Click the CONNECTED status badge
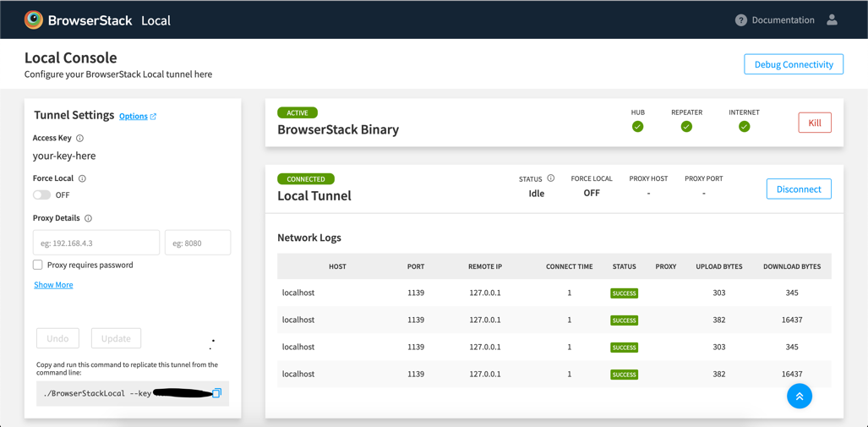The width and height of the screenshot is (868, 427). [x=306, y=179]
